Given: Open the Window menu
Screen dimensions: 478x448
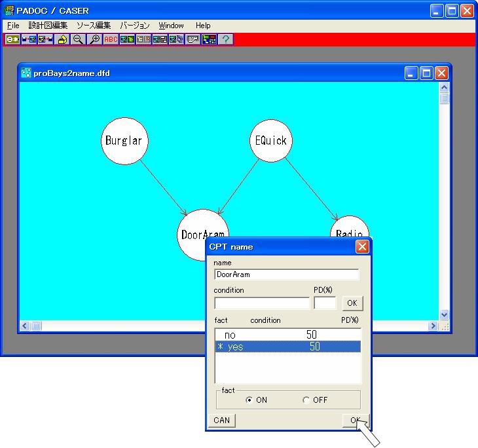Looking at the screenshot, I should 171,26.
